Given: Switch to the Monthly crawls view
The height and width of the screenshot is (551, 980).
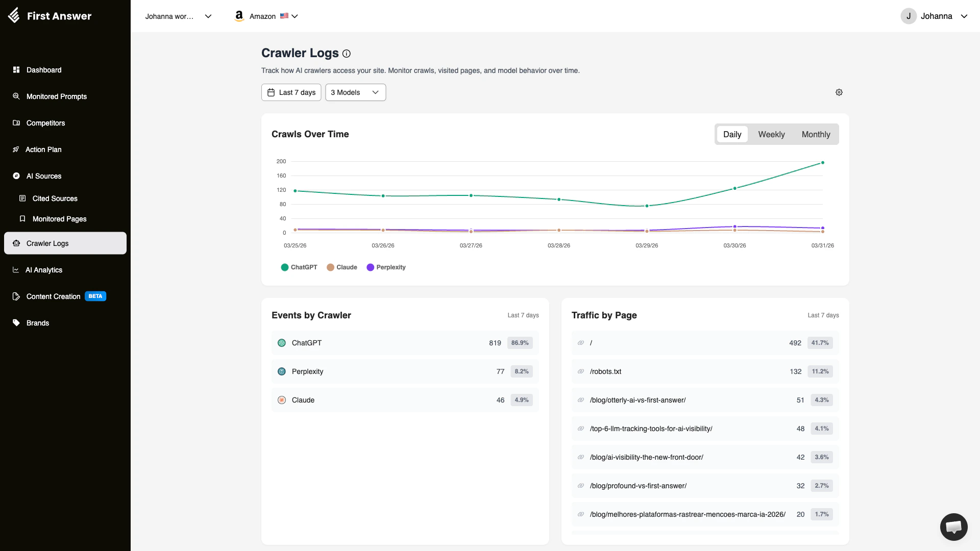Looking at the screenshot, I should coord(816,134).
